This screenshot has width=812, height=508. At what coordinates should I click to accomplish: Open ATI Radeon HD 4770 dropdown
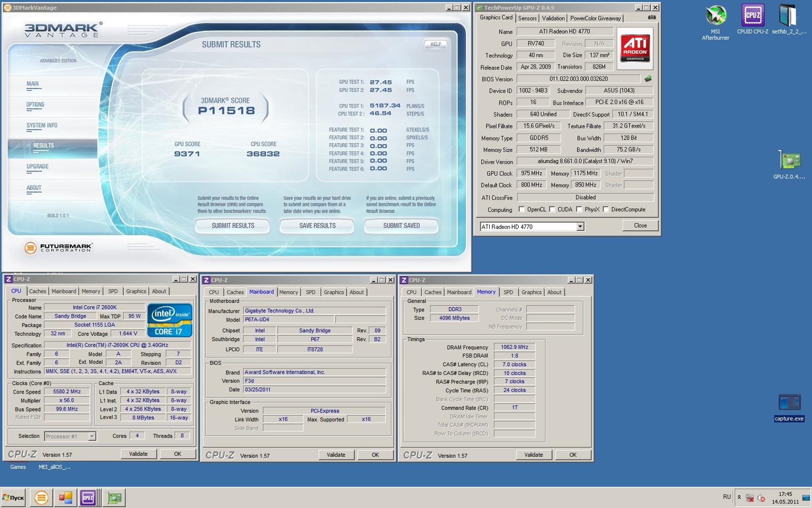click(x=580, y=227)
